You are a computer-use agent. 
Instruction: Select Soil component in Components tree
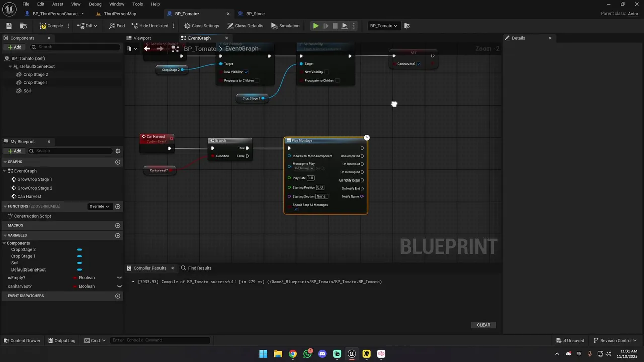pos(27,90)
